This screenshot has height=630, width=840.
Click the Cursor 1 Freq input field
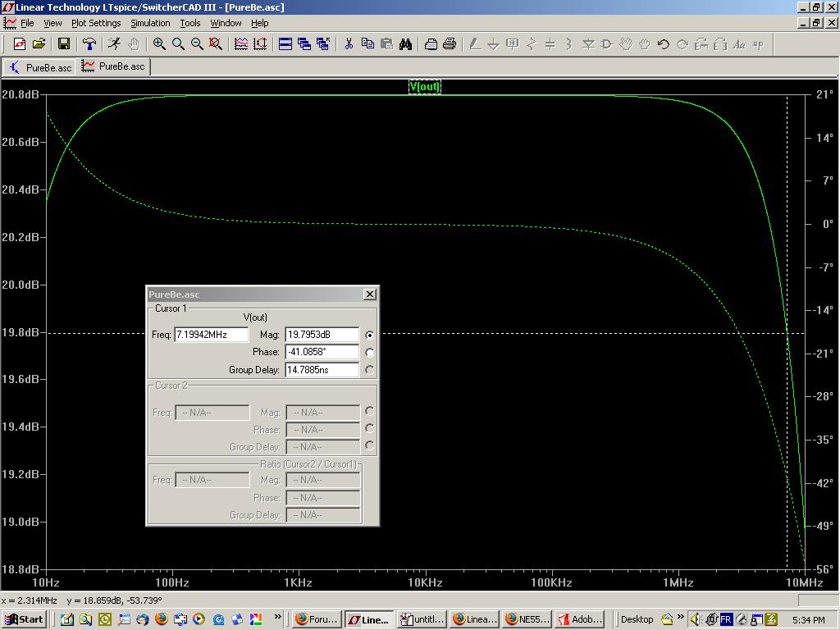(211, 335)
